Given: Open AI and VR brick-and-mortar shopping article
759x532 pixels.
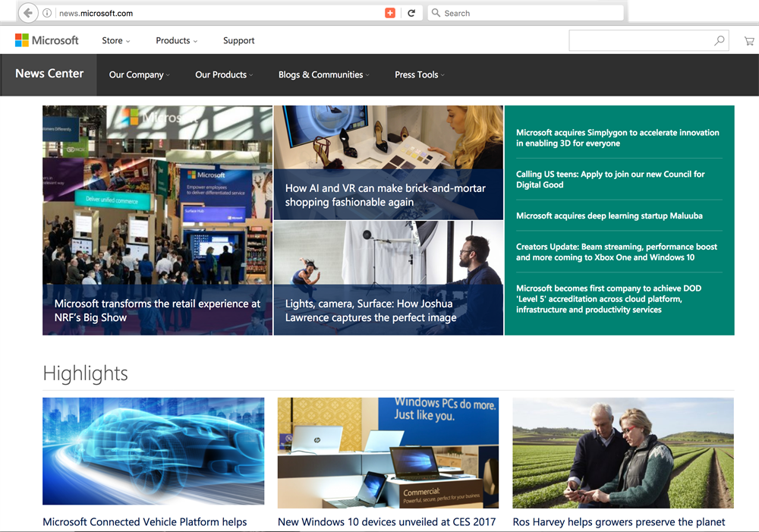Looking at the screenshot, I should click(x=388, y=162).
